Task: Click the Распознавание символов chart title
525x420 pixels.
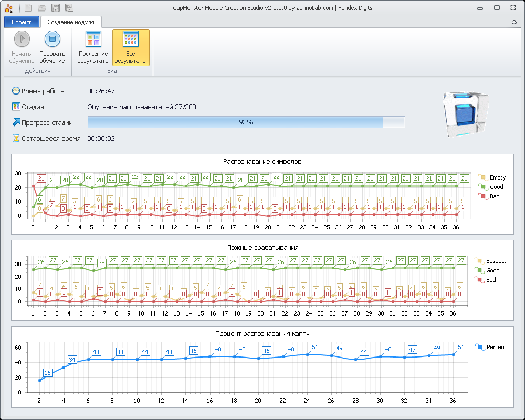Action: click(262, 161)
